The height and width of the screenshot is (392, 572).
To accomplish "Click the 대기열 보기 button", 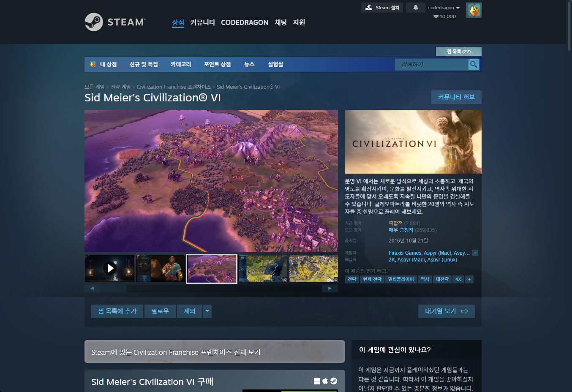I will 447,311.
